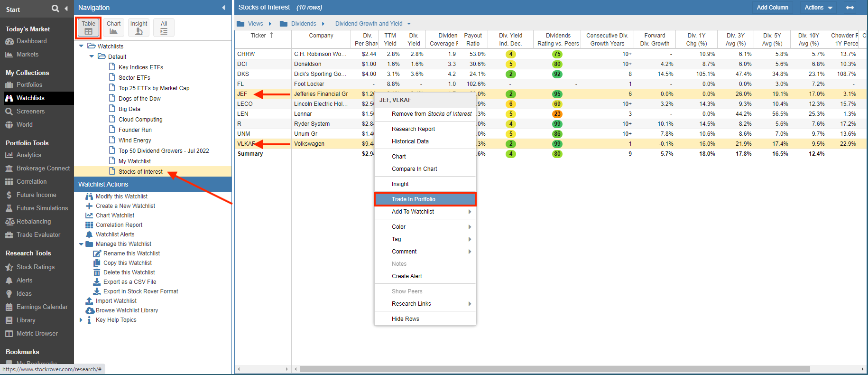The height and width of the screenshot is (375, 868).
Task: Switch to the Table view tab
Action: coord(88,28)
